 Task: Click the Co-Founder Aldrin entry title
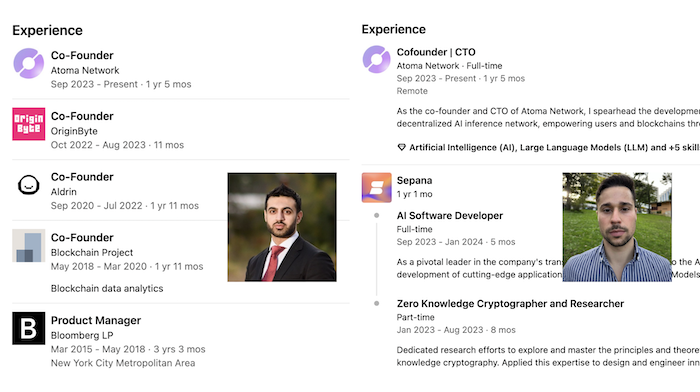[x=82, y=177]
